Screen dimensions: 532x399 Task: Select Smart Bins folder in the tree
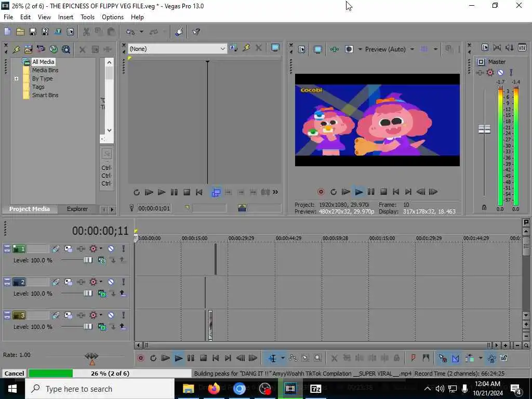pyautogui.click(x=45, y=96)
